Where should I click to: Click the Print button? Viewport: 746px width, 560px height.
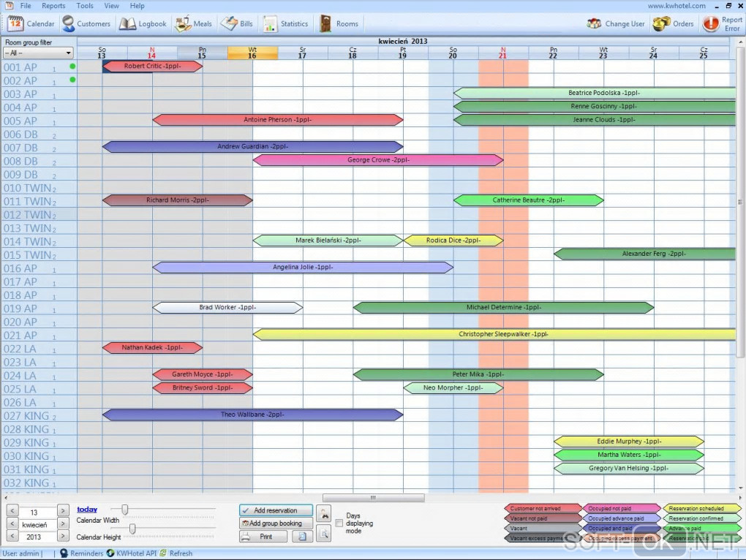tap(263, 537)
